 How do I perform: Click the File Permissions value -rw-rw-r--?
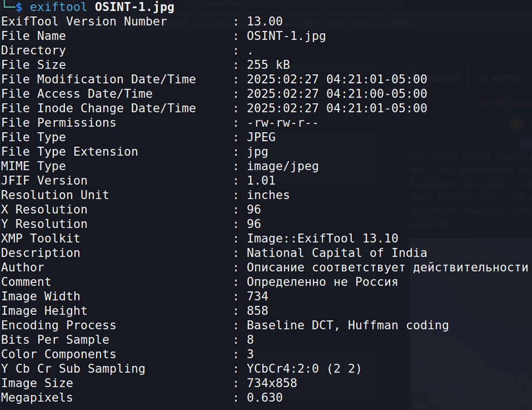tap(282, 123)
